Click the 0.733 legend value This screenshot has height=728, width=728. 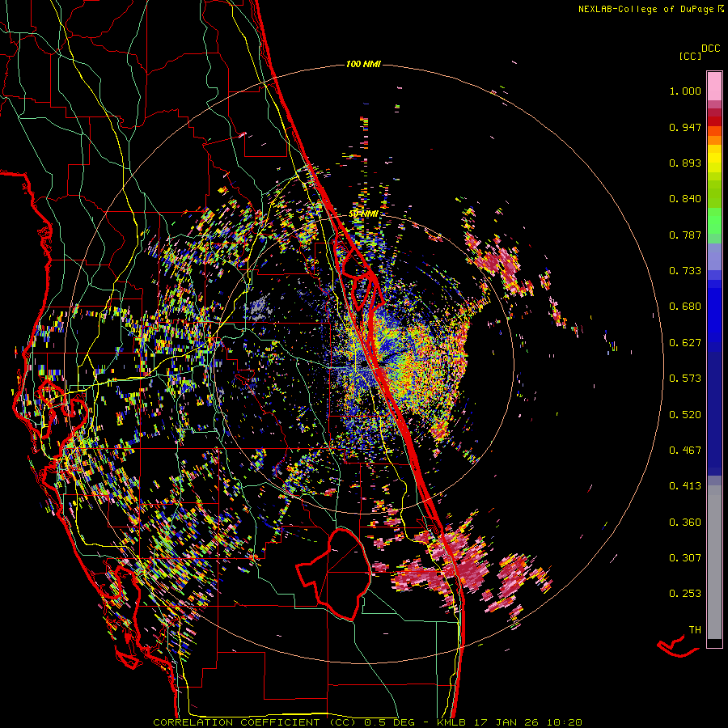[685, 271]
